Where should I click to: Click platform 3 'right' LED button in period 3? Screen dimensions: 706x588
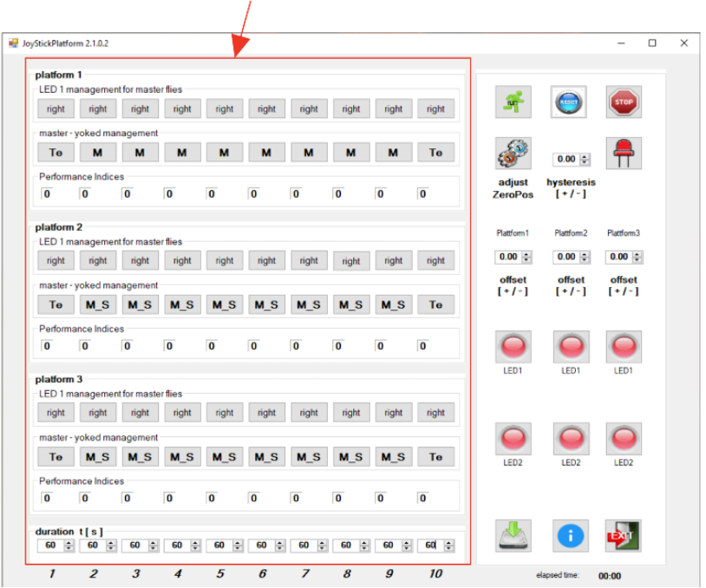(x=140, y=413)
